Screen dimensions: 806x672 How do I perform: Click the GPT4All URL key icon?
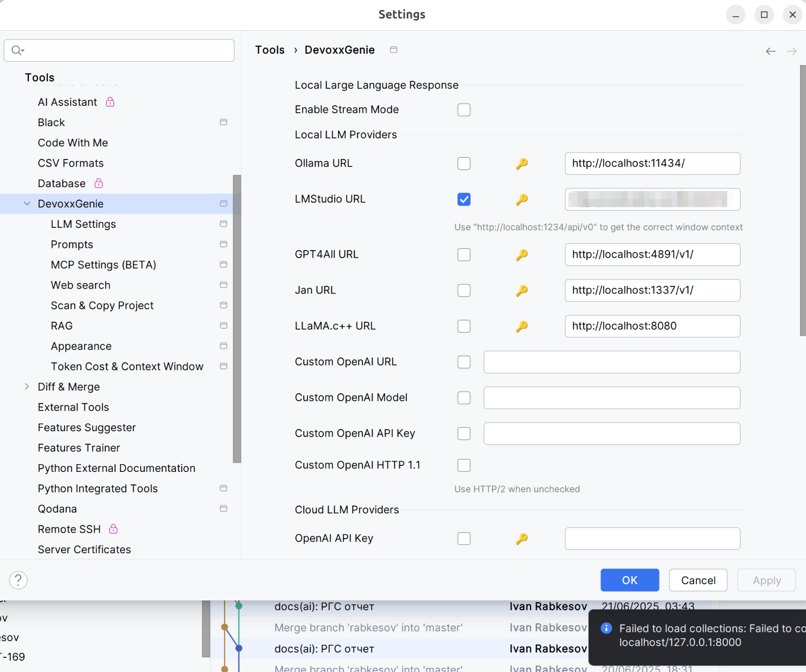click(x=522, y=255)
